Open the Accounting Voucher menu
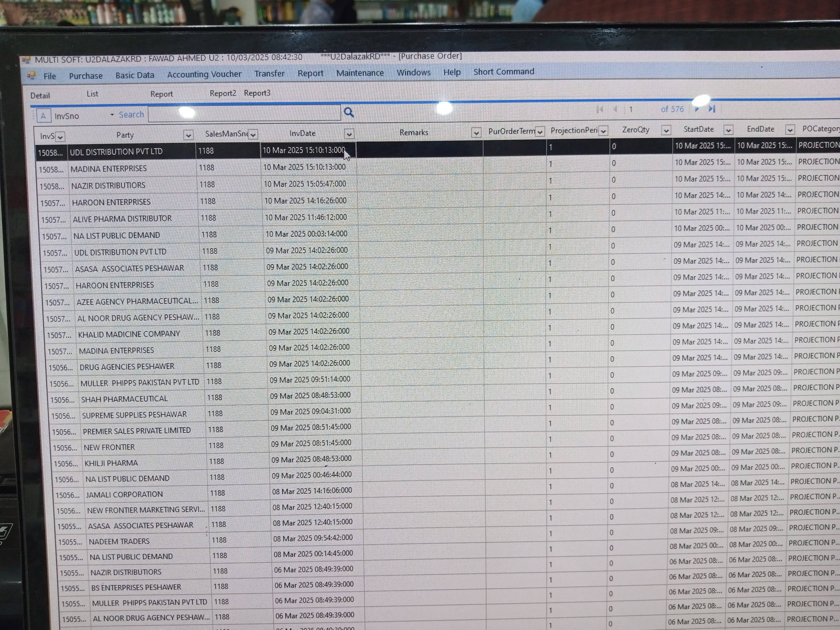840x630 pixels. tap(204, 74)
